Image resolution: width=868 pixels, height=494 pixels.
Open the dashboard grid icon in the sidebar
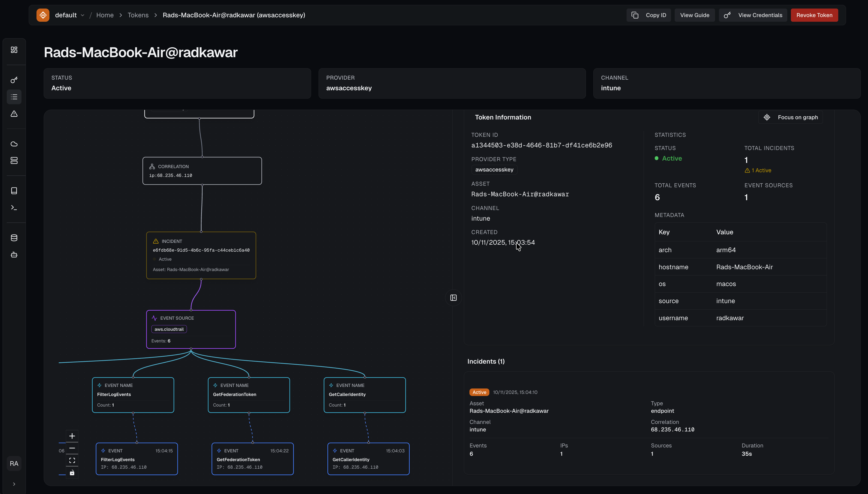tap(14, 50)
